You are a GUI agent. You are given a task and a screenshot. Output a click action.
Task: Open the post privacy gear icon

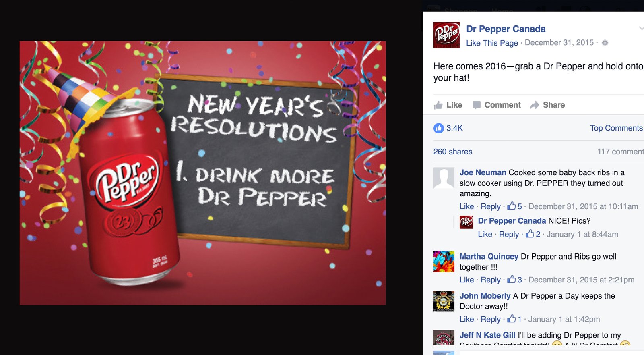(x=605, y=43)
